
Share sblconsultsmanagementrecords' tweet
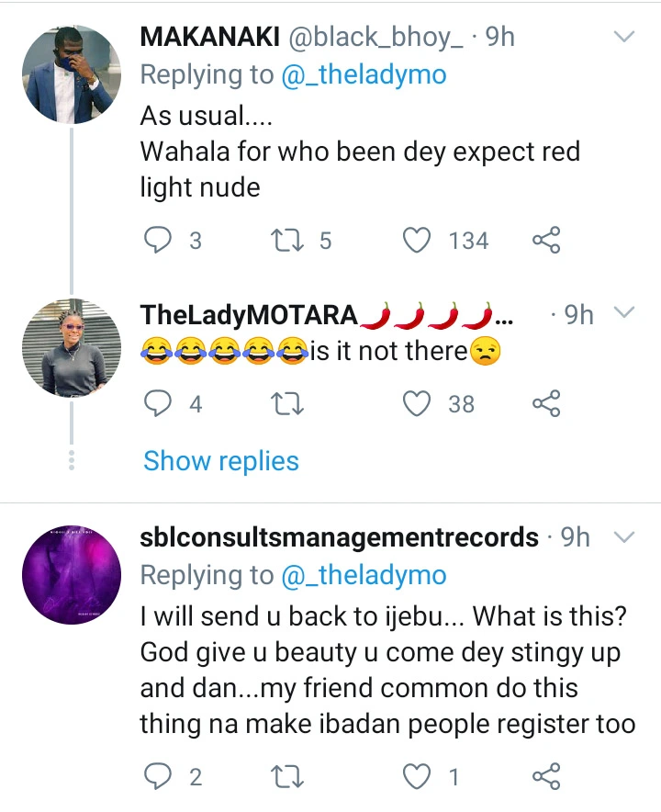point(545,777)
